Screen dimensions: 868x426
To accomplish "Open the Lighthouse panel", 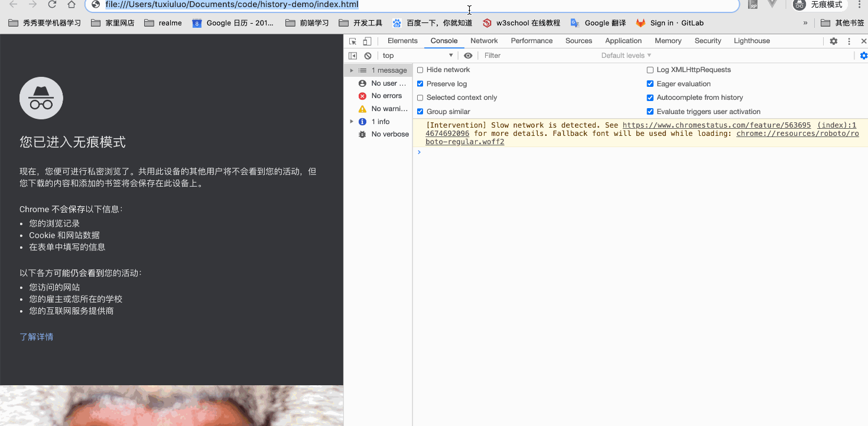I will coord(752,41).
